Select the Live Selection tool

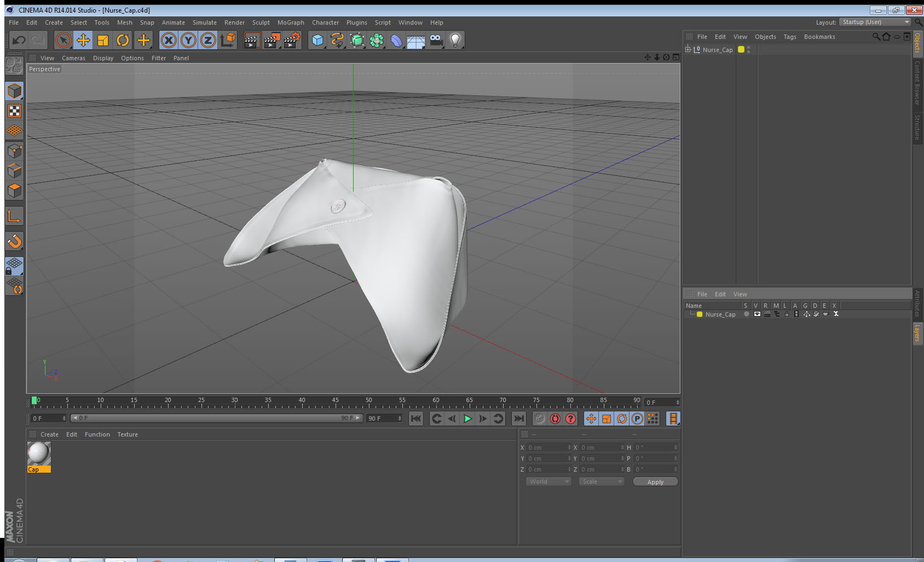tap(63, 40)
